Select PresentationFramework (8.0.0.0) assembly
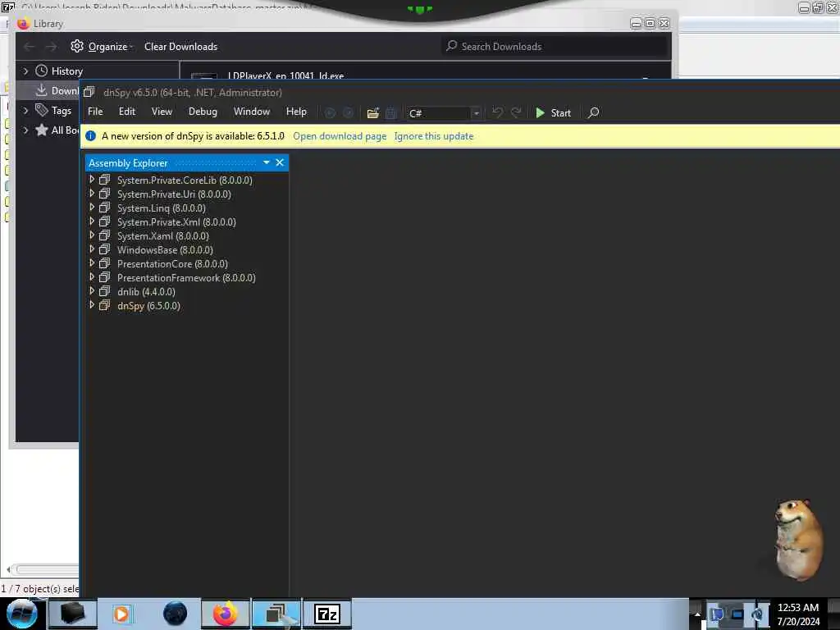This screenshot has height=630, width=840. pos(186,277)
